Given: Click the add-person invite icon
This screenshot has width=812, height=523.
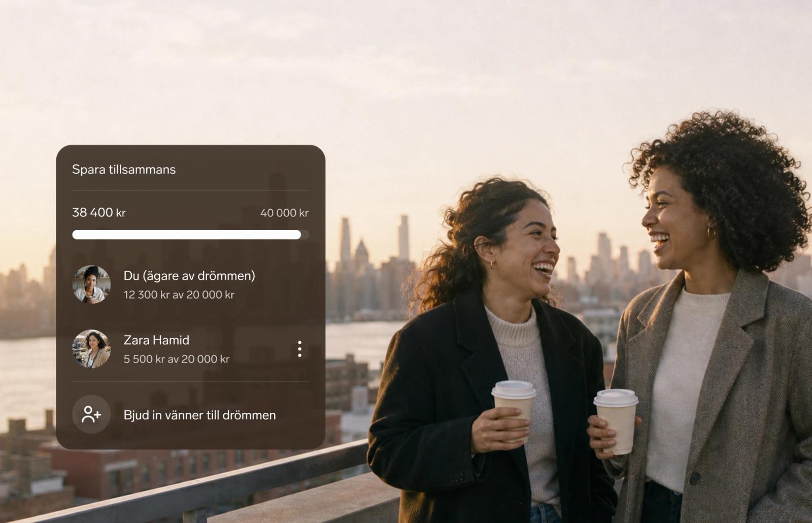Looking at the screenshot, I should 91,414.
